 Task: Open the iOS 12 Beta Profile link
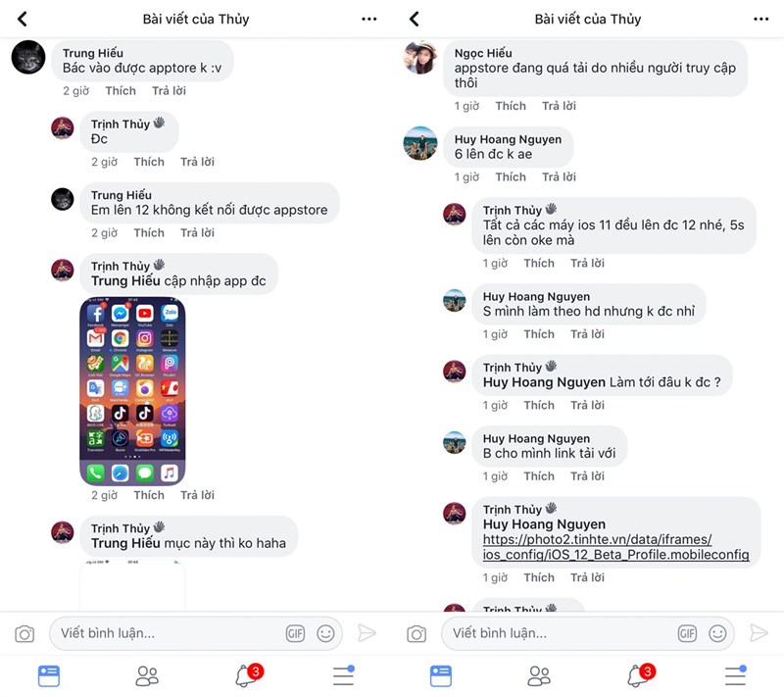point(615,547)
